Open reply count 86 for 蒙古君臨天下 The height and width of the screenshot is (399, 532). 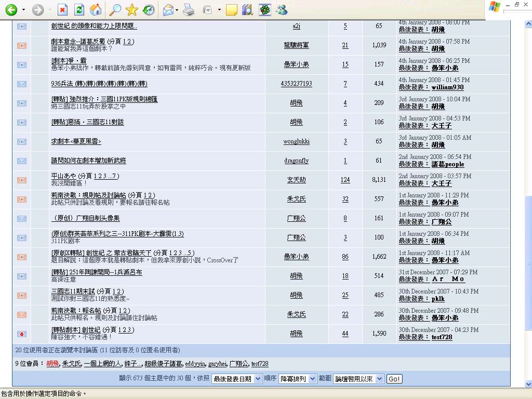pyautogui.click(x=345, y=257)
